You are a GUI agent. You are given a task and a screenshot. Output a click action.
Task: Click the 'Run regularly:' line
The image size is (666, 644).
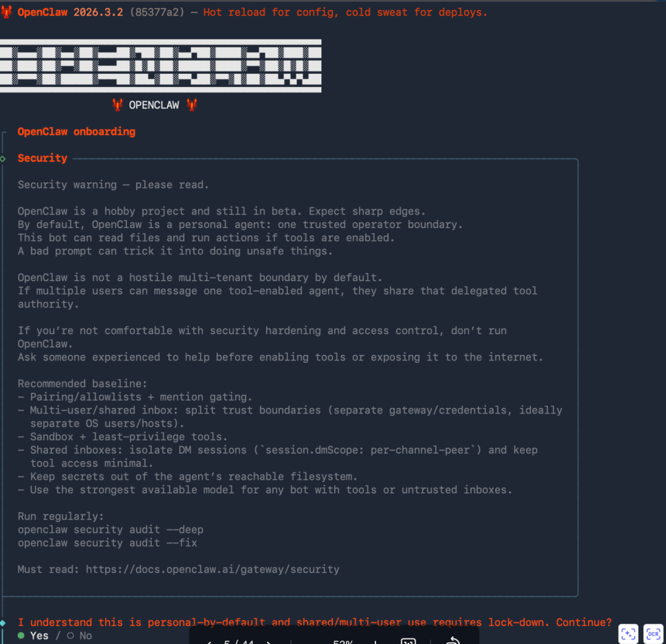click(x=60, y=516)
